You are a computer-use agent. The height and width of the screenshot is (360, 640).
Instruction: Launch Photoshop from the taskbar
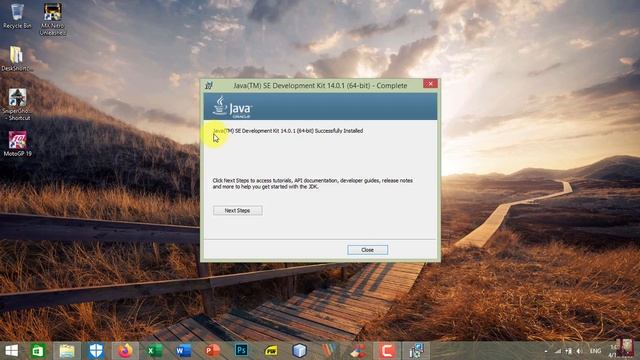coord(242,350)
